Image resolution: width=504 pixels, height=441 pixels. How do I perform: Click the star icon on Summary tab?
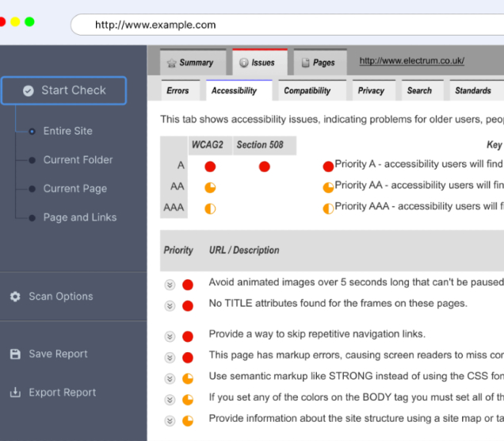172,63
